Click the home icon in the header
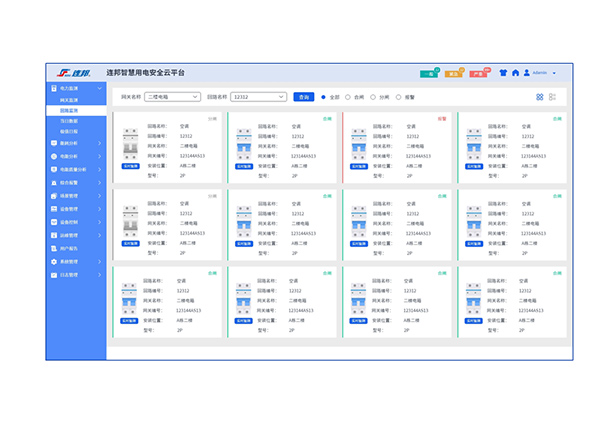This screenshot has width=610, height=425. [516, 73]
